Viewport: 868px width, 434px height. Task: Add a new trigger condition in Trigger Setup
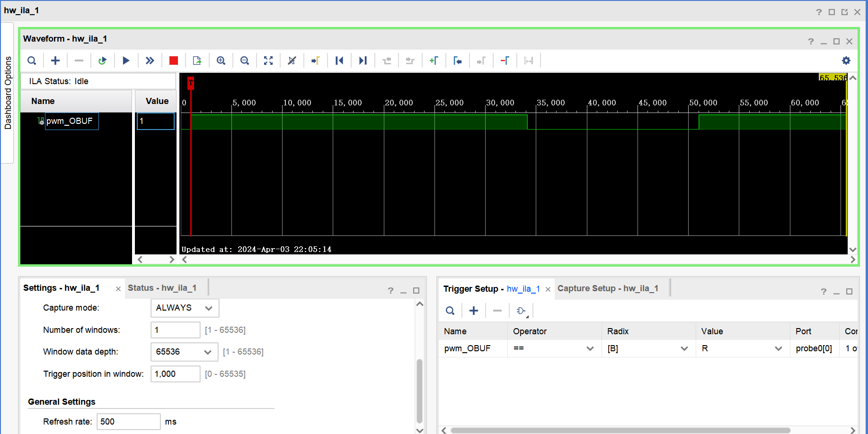[473, 311]
